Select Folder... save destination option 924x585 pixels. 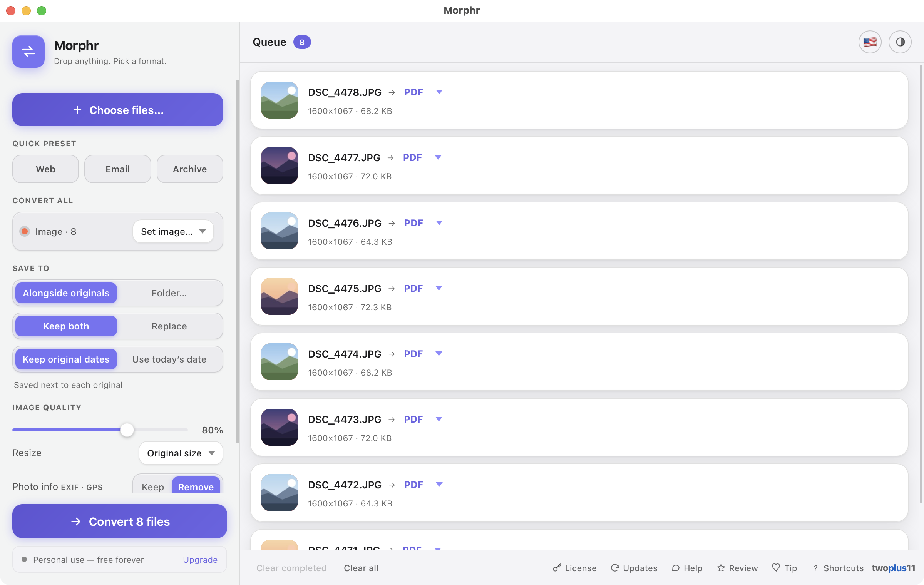tap(169, 293)
